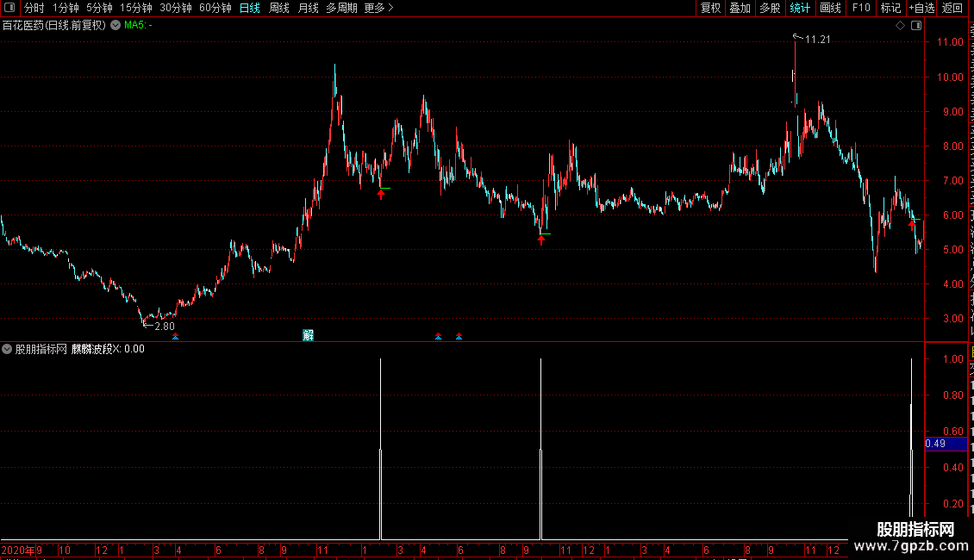Toggle the sidebar panel icon at top-left

pyautogui.click(x=9, y=8)
